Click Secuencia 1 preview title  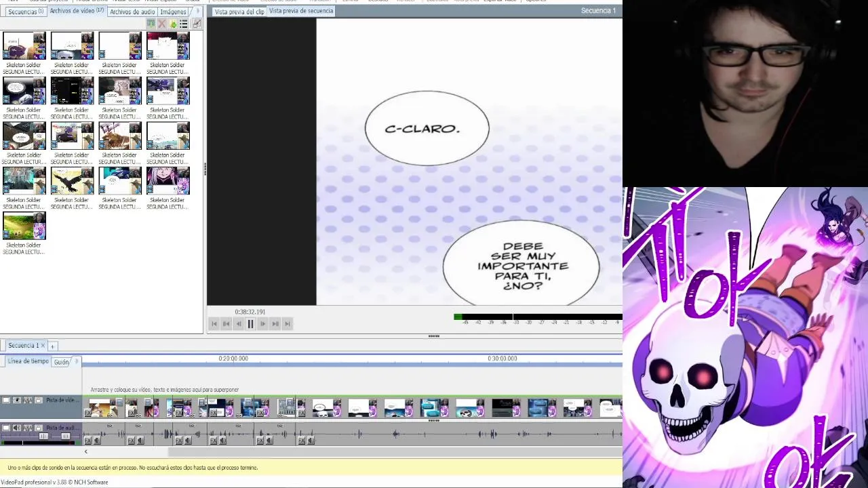pyautogui.click(x=598, y=10)
